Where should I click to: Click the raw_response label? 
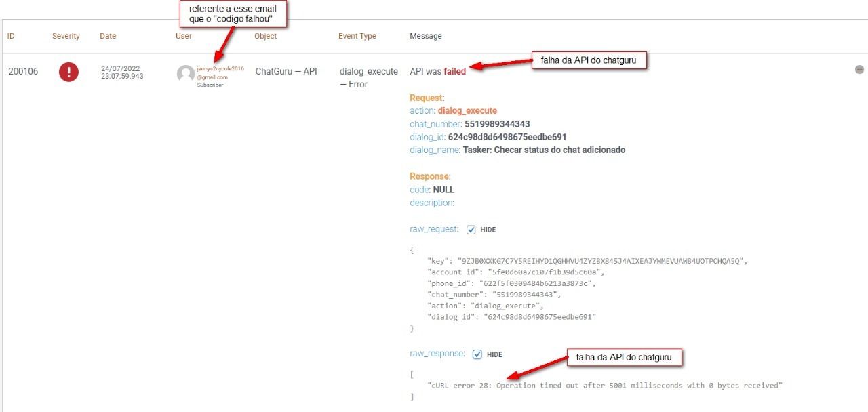click(x=437, y=354)
